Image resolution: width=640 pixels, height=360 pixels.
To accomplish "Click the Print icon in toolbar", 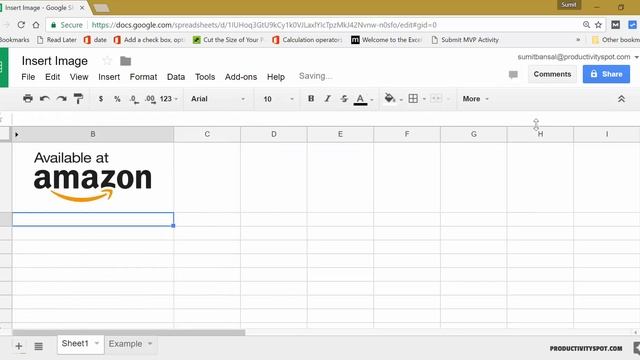I will (28, 98).
